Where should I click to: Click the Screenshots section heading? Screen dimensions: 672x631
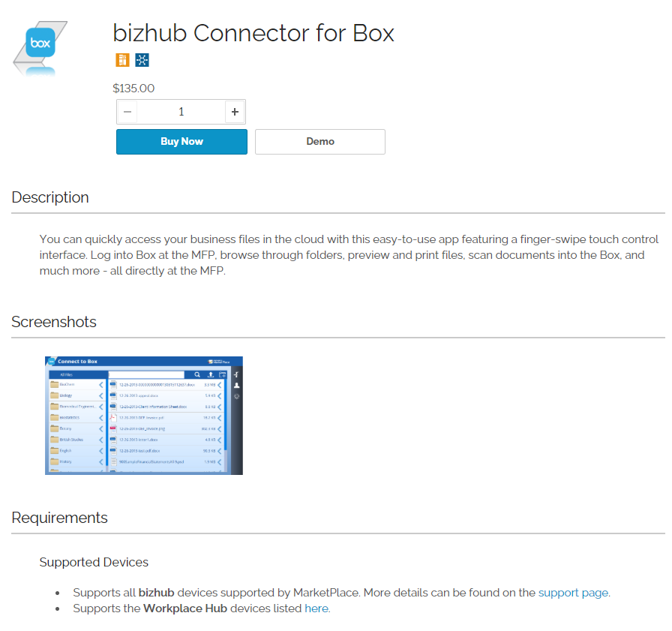pos(54,322)
